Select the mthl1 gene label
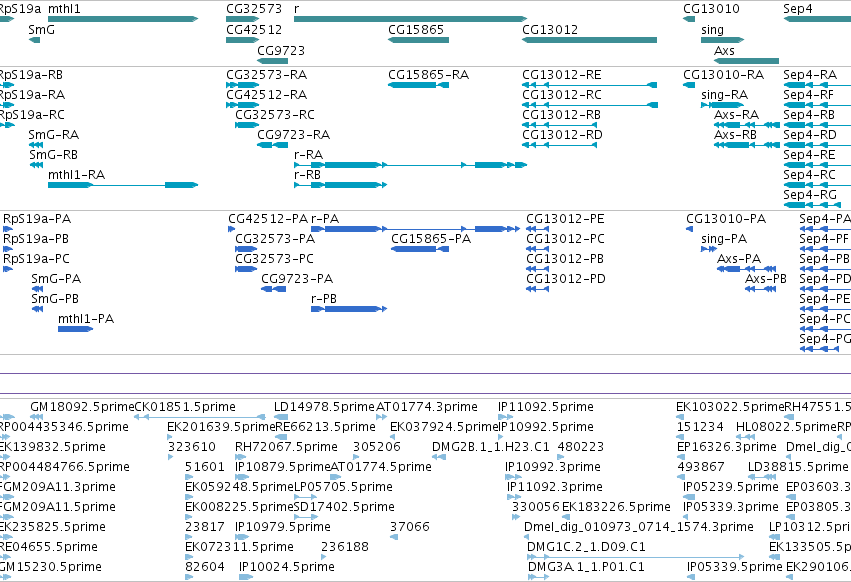851x582 pixels. 64,9
